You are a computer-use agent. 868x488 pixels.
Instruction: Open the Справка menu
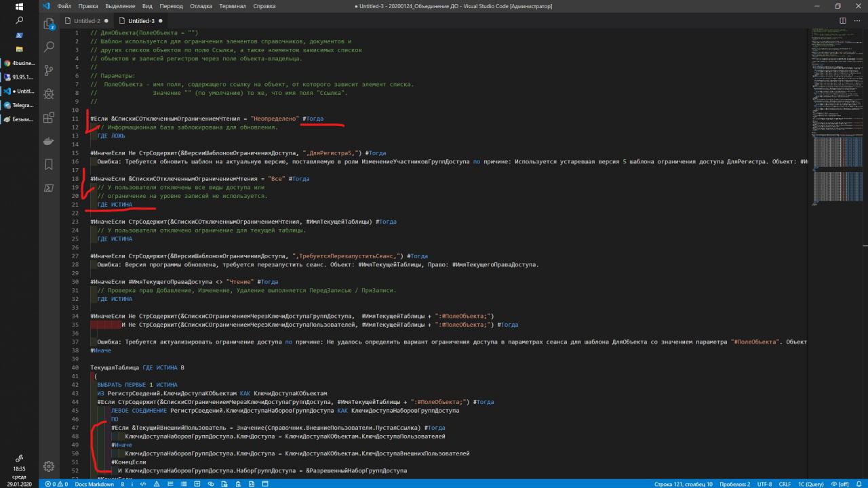point(264,6)
